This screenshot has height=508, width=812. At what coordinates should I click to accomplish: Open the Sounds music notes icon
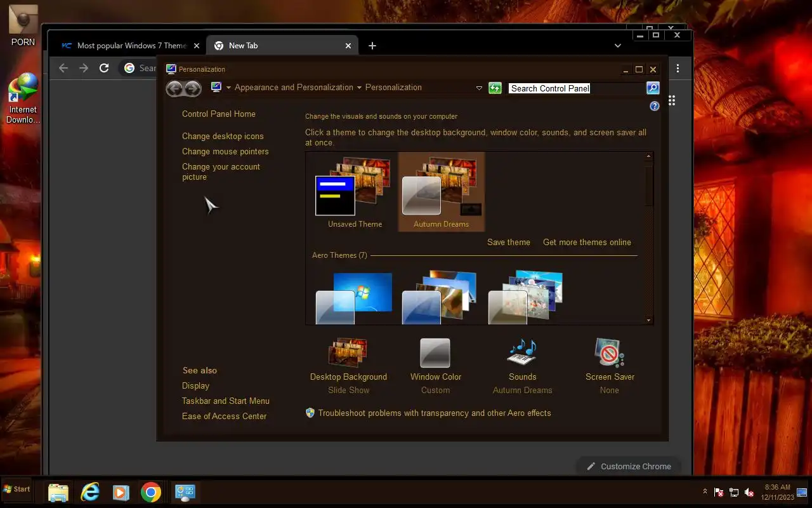pyautogui.click(x=523, y=353)
